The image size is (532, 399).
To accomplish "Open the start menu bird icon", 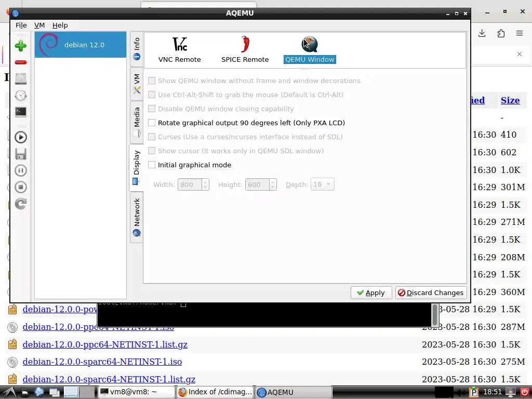I will tap(8, 392).
